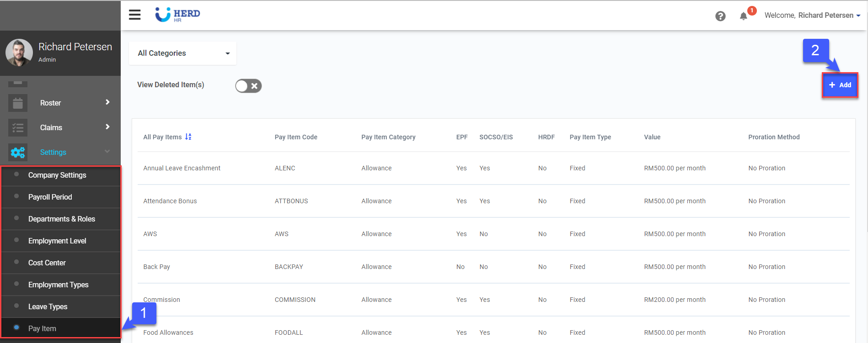This screenshot has height=343, width=868.
Task: Click Richard Petersen's profile avatar
Action: [19, 53]
